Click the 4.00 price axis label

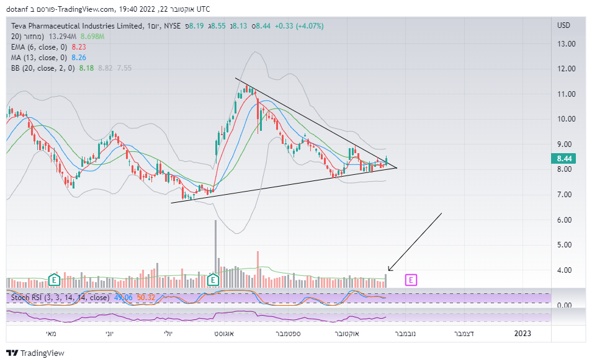[565, 270]
